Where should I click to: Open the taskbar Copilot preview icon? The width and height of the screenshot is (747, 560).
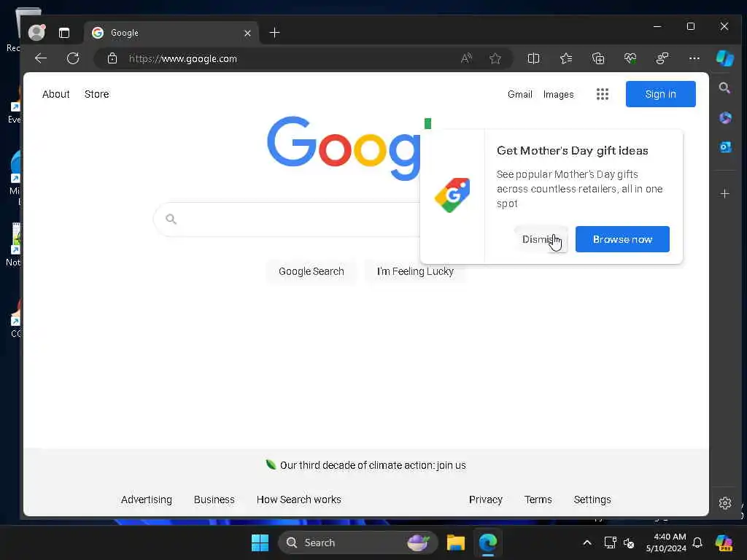pos(724,542)
